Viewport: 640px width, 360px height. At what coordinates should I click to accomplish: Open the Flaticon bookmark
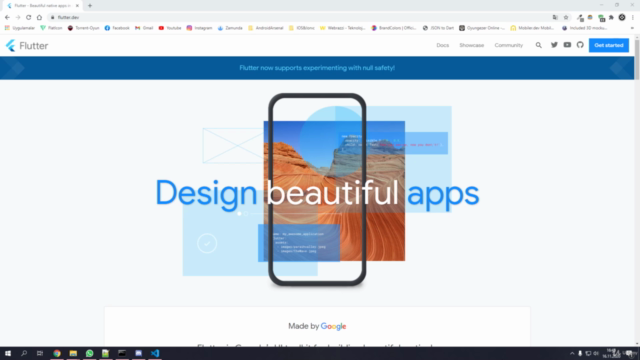[x=51, y=28]
